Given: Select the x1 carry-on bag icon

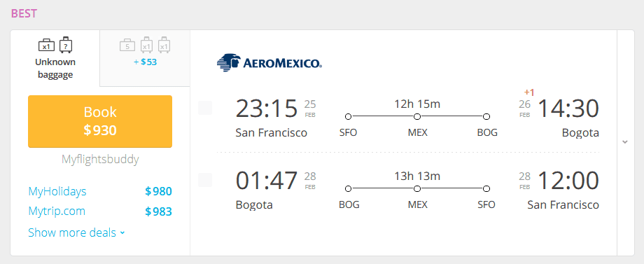Looking at the screenshot, I should click(x=46, y=46).
